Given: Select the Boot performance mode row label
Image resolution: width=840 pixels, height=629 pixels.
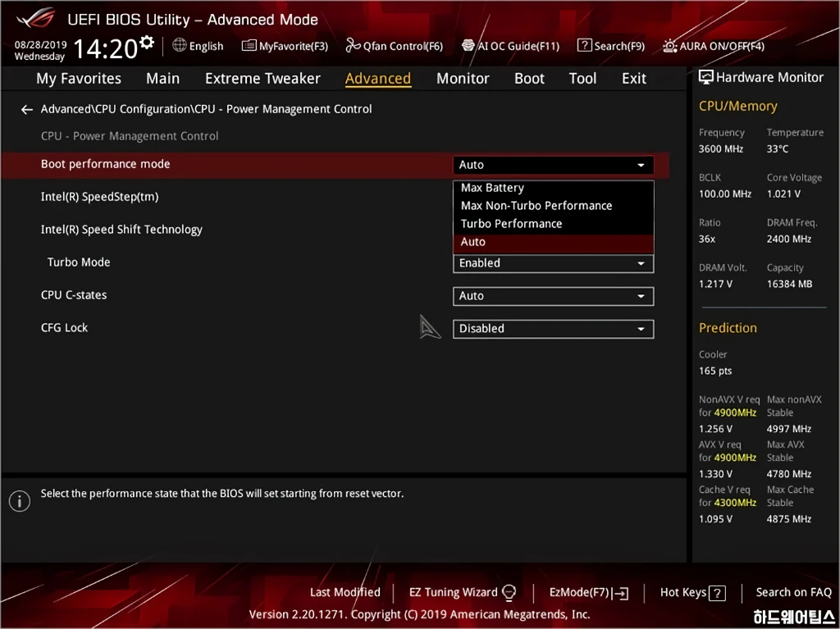Looking at the screenshot, I should (x=106, y=165).
